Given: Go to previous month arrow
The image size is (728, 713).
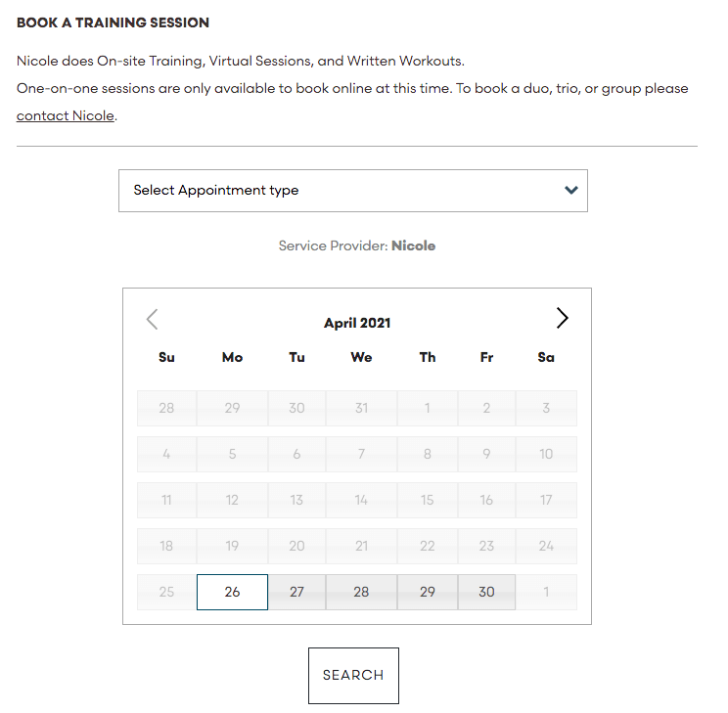Looking at the screenshot, I should click(x=152, y=320).
